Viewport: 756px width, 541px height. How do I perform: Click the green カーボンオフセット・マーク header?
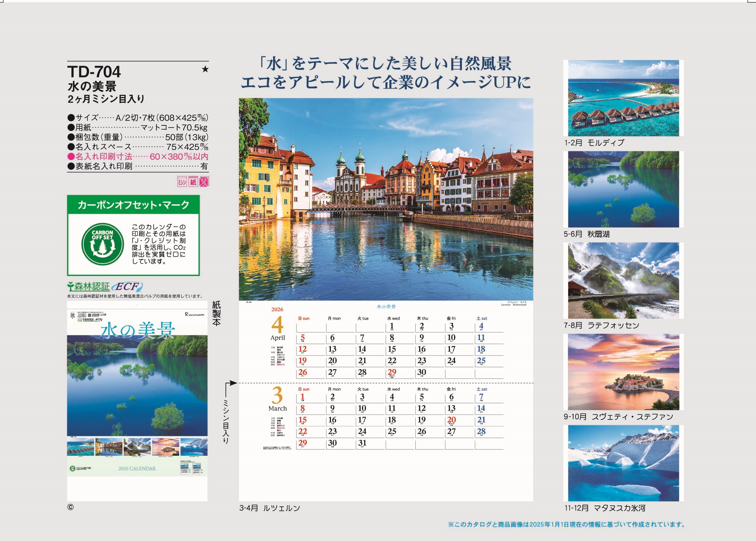(x=133, y=204)
